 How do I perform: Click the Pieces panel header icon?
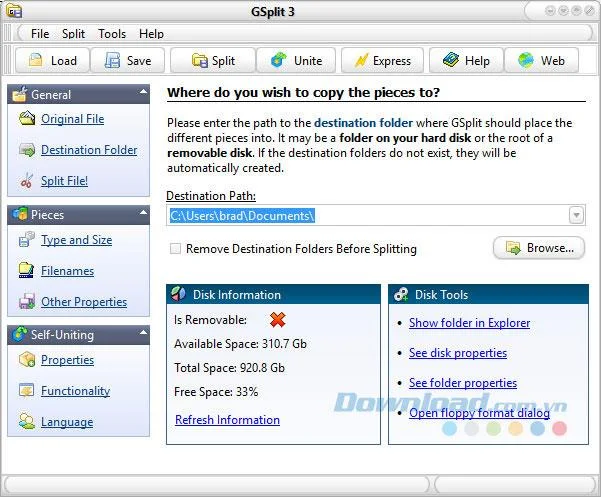click(x=20, y=214)
